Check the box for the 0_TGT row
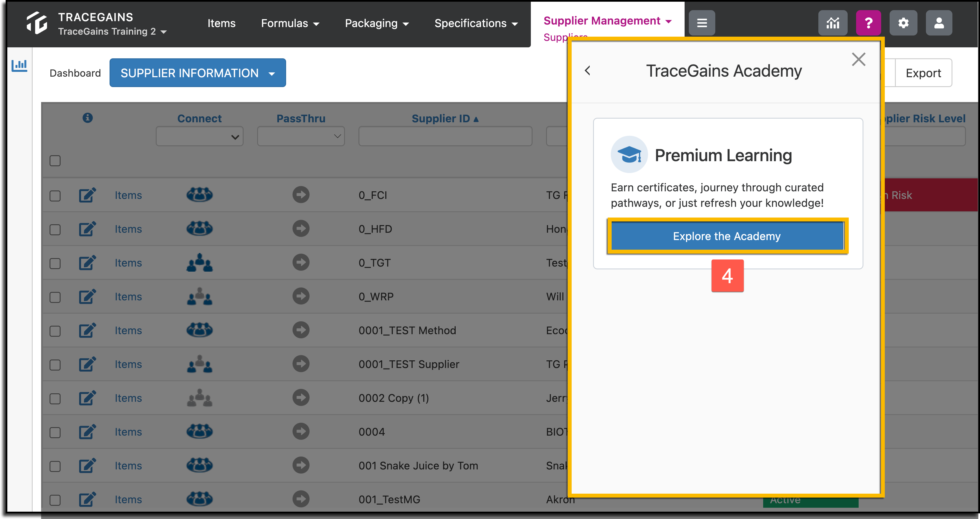The image size is (980, 519). tap(55, 264)
